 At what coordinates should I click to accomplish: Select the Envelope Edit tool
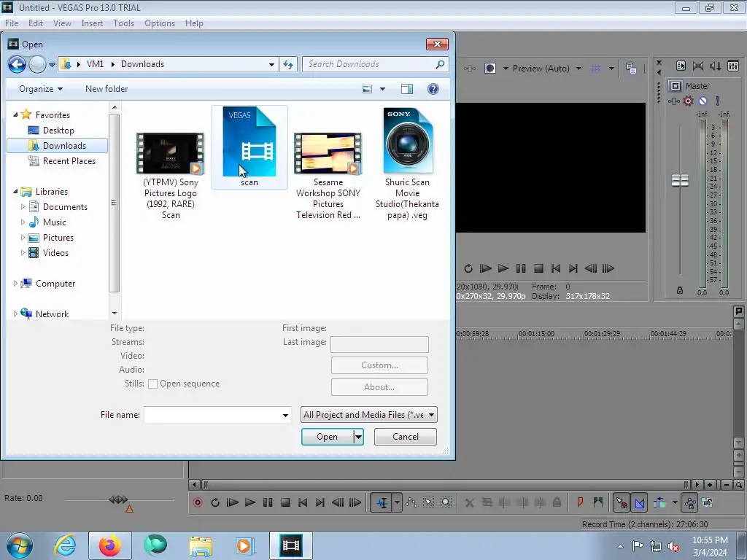point(411,502)
